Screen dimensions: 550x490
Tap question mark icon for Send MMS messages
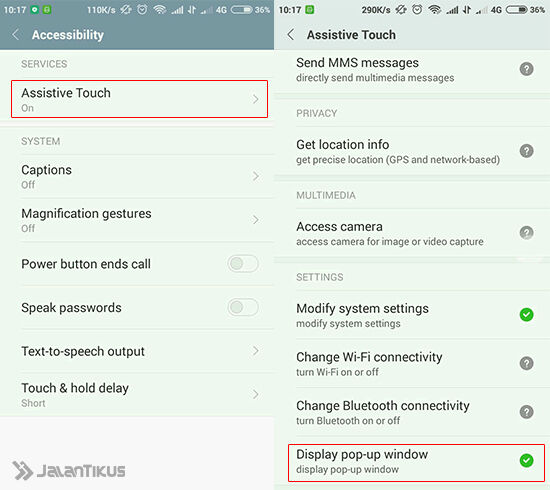point(526,69)
